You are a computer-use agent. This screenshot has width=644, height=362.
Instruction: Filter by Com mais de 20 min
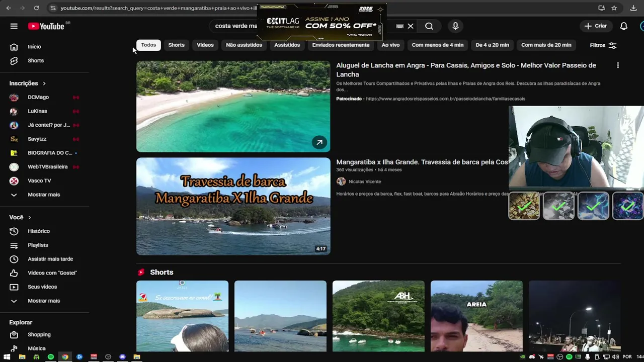pos(546,45)
